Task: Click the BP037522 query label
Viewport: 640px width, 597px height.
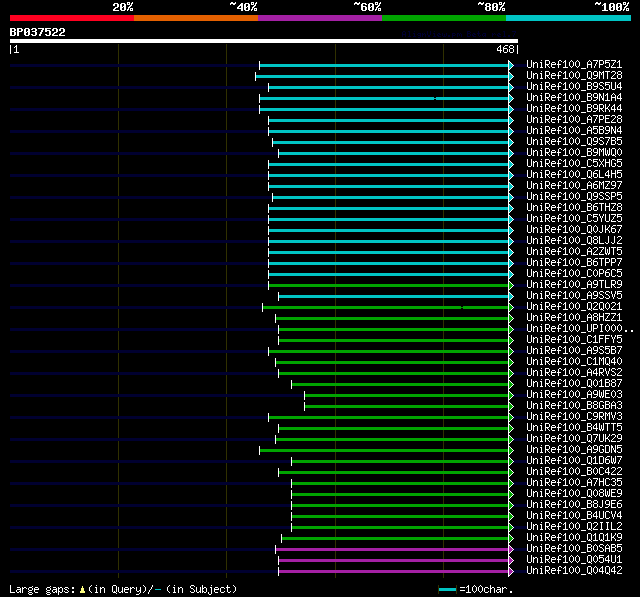Action: point(38,32)
